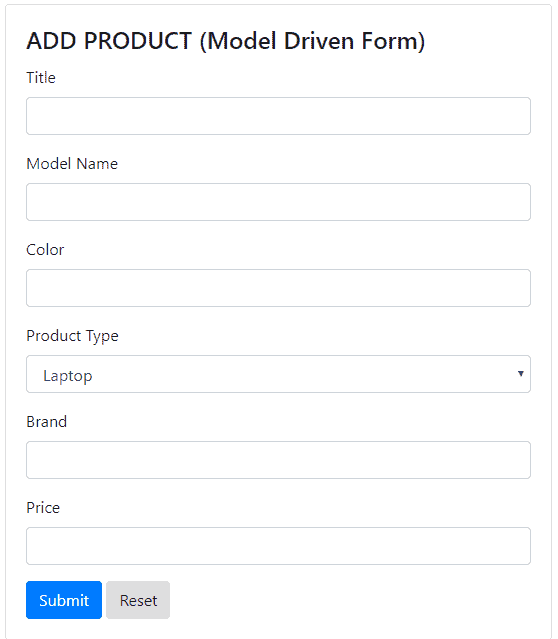Click the Color input field
Viewport: 558px width, 639px height.
point(278,288)
